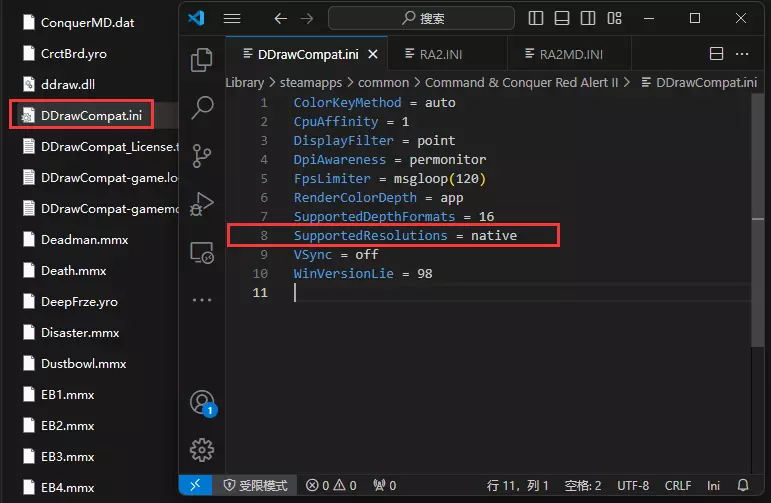Viewport: 771px width, 503px height.
Task: Go back with the left arrow
Action: [280, 18]
